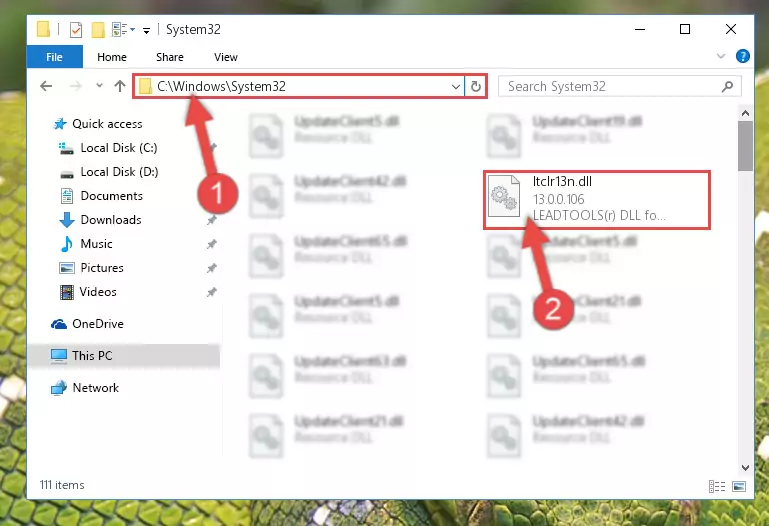Click the Downloads arrow icon in sidebar
769x526 pixels.
coord(66,220)
